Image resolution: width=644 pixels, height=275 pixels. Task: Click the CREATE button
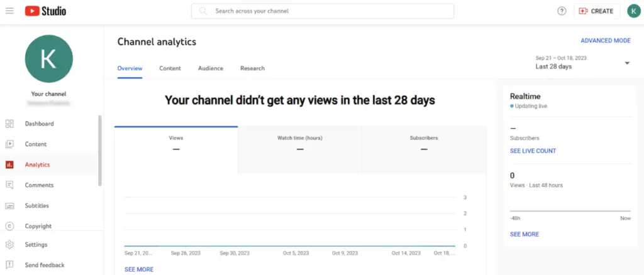(597, 11)
